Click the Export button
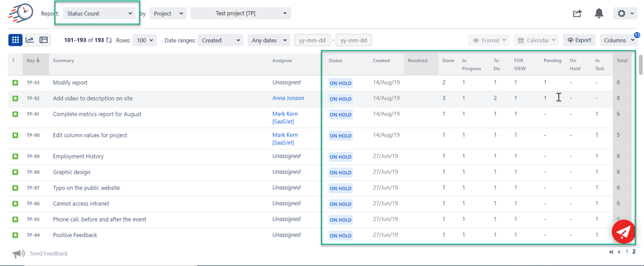 click(x=579, y=40)
